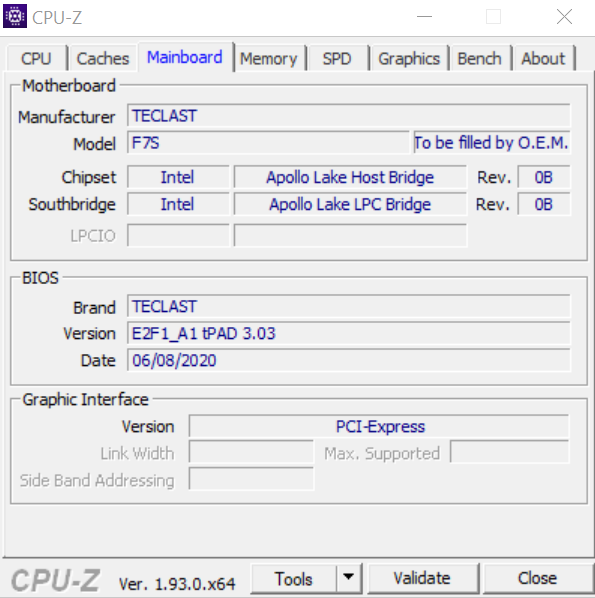Open the Caches tab
Viewport: 595px width, 598px height.
pyautogui.click(x=103, y=59)
